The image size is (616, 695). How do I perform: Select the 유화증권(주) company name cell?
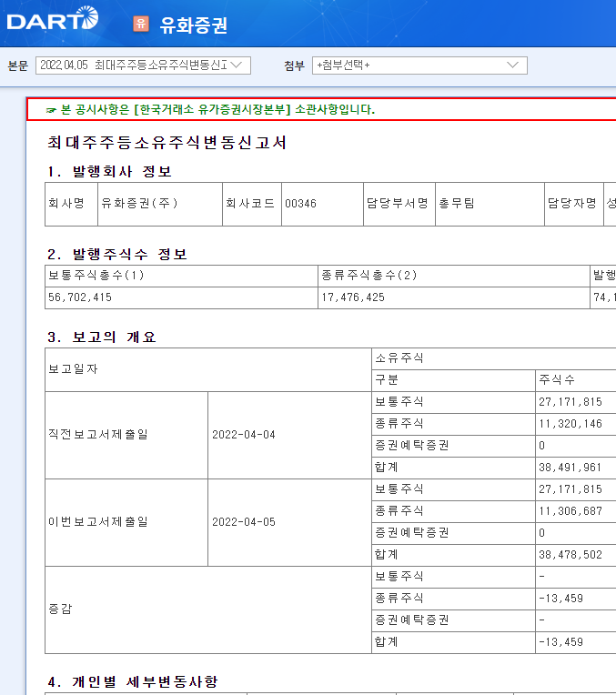160,204
